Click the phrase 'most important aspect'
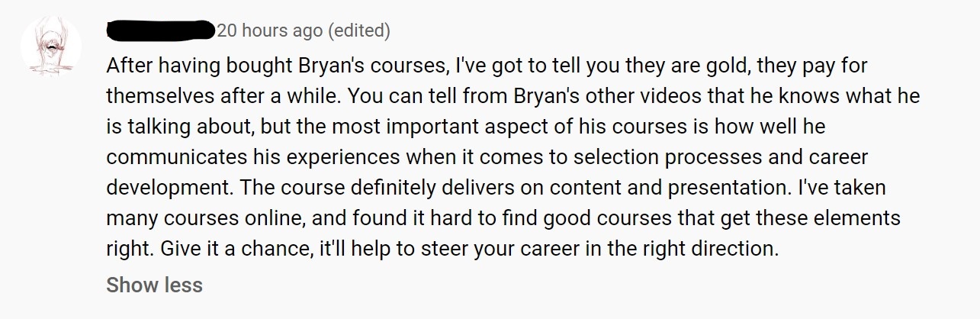The height and width of the screenshot is (319, 980). (417, 127)
